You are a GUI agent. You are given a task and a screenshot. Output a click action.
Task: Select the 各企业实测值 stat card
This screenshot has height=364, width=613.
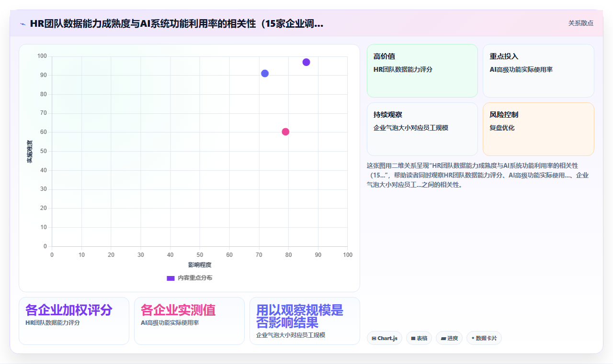[189, 321]
